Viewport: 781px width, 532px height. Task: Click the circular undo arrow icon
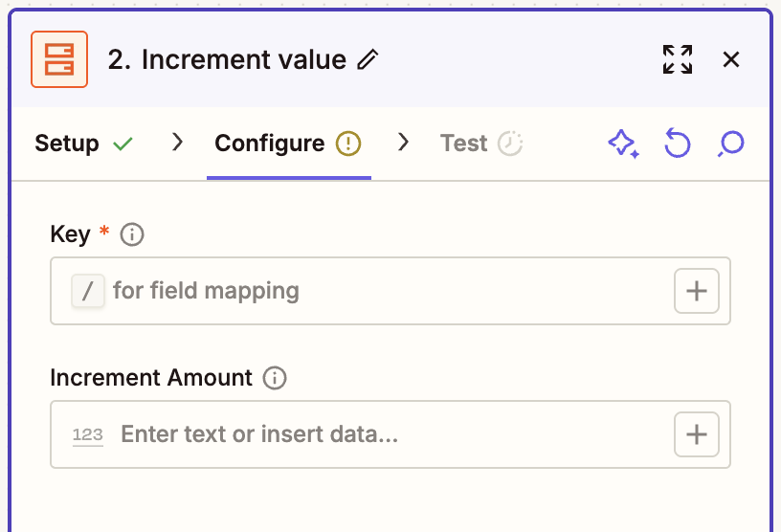678,144
